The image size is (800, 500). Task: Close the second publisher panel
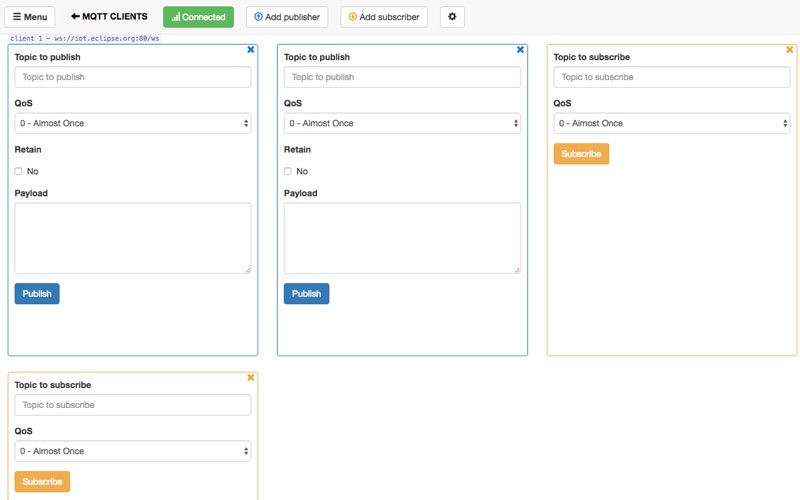click(520, 49)
